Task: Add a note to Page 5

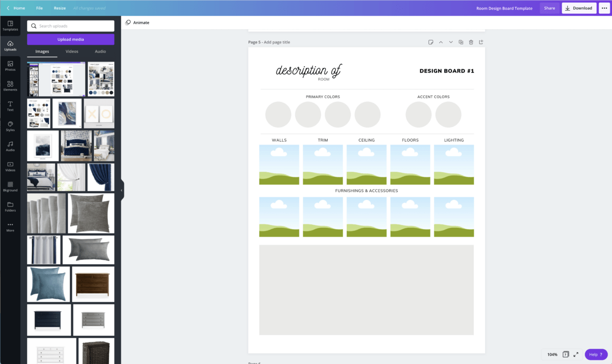Action: (x=431, y=42)
